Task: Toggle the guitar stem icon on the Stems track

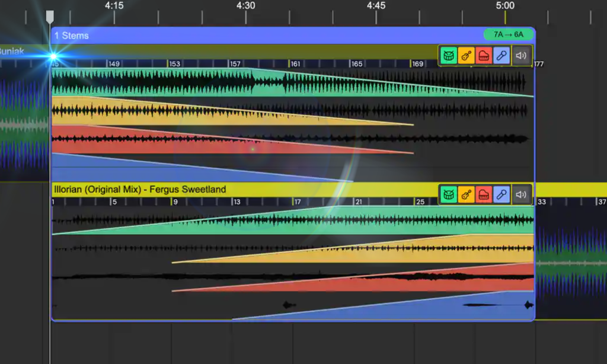Action: pos(467,55)
